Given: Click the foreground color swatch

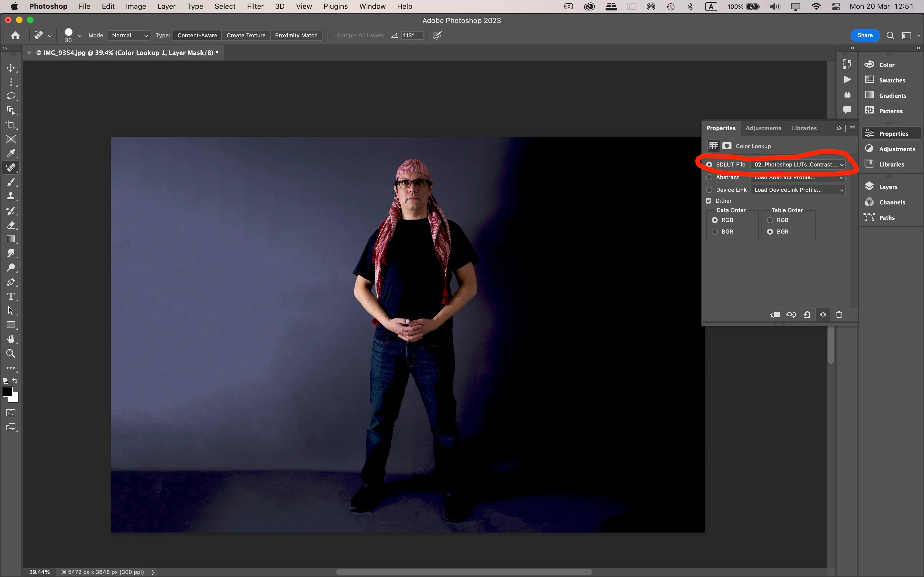Looking at the screenshot, I should click(7, 392).
